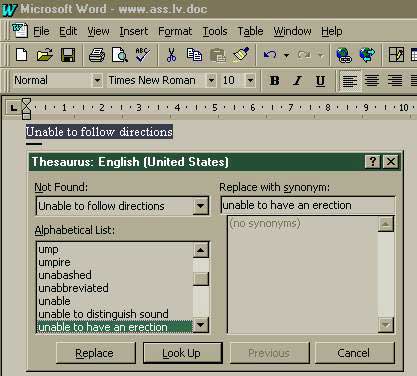Open the Format menu

coord(175,31)
